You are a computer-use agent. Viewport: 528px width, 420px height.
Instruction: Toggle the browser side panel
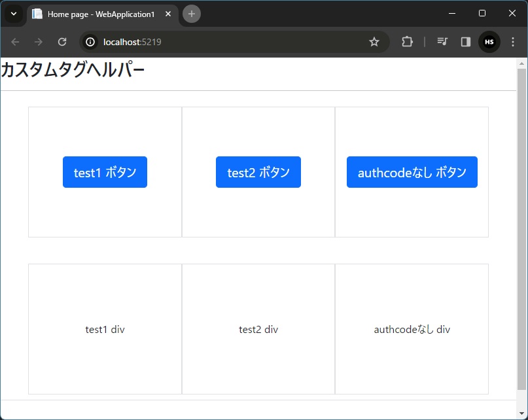tap(466, 42)
